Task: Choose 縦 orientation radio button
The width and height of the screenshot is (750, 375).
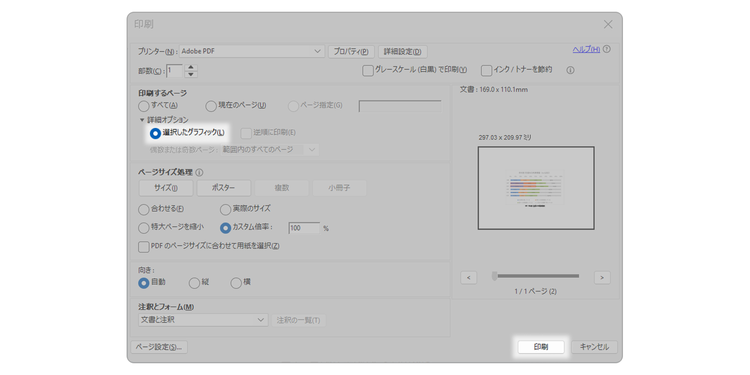Action: pos(194,283)
